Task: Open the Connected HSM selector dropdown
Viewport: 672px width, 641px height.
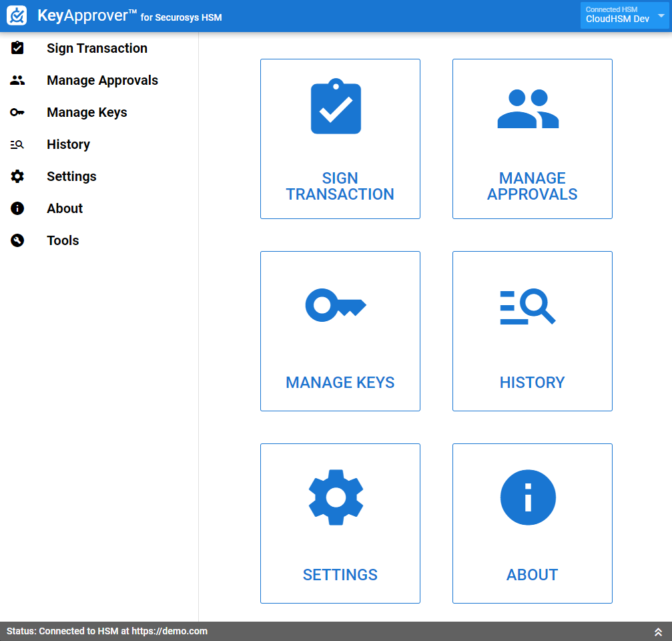Action: tap(624, 15)
